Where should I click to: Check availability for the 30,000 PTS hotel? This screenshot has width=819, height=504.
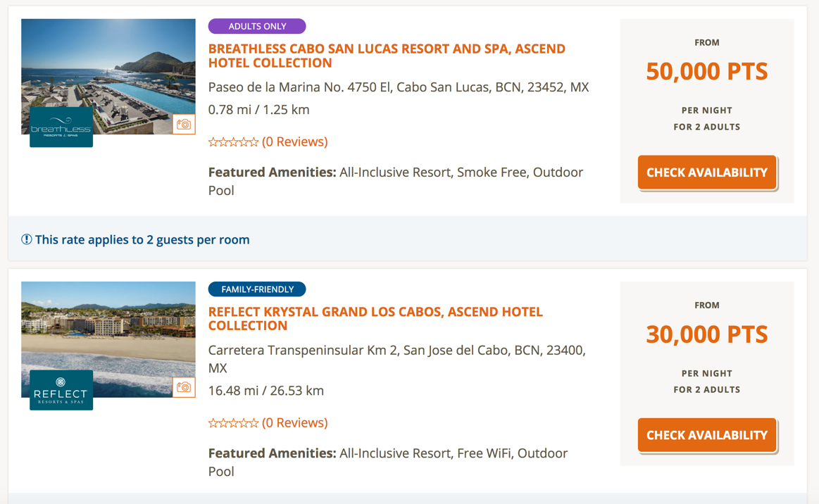point(707,435)
